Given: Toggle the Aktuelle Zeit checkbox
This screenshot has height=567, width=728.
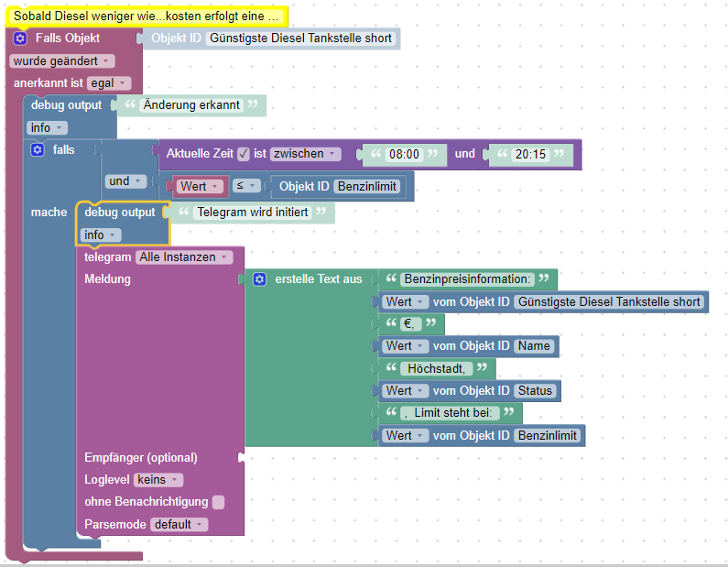Looking at the screenshot, I should 244,154.
